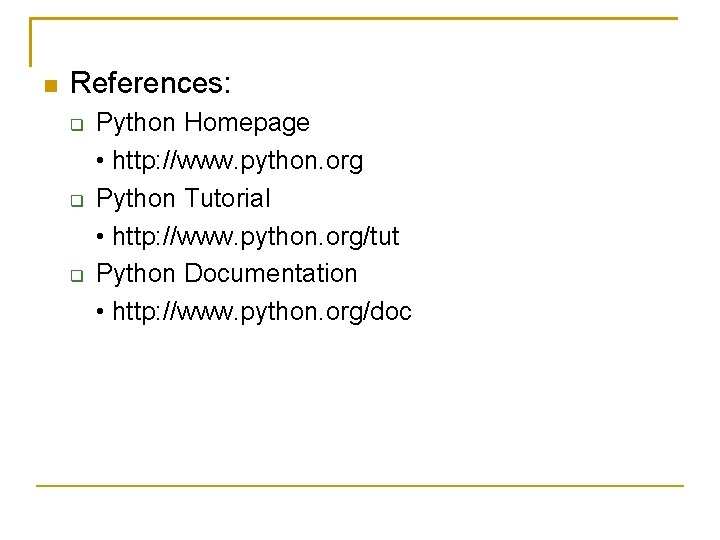Open the http://www.python.org/tut link
Viewport: 720px width, 540px height.
[x=256, y=237]
